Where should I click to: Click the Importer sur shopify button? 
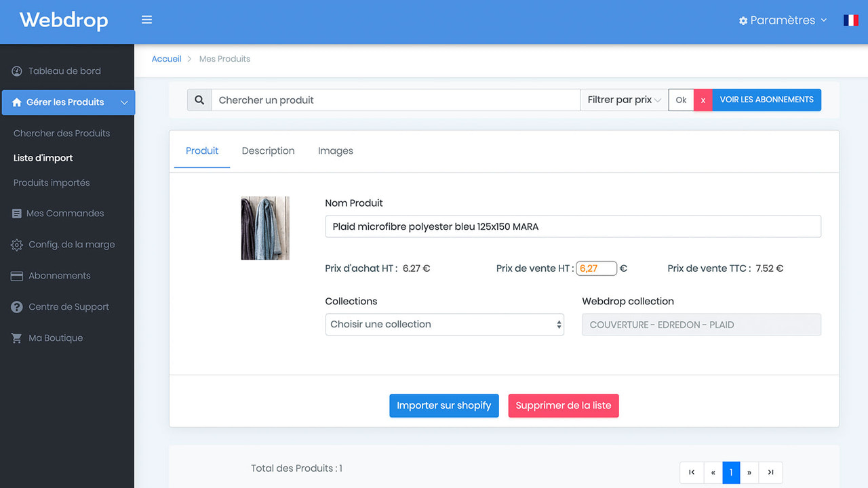click(x=444, y=405)
